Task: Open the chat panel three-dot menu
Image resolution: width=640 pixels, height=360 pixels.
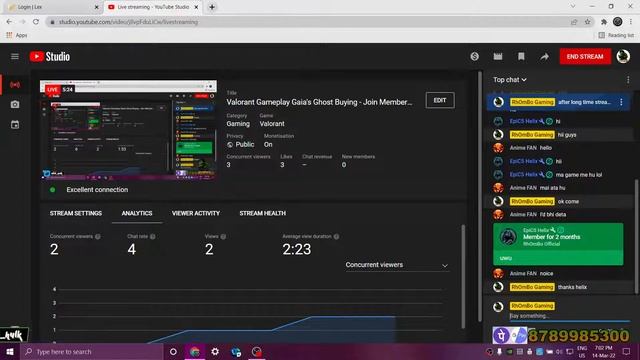Action: [x=628, y=80]
